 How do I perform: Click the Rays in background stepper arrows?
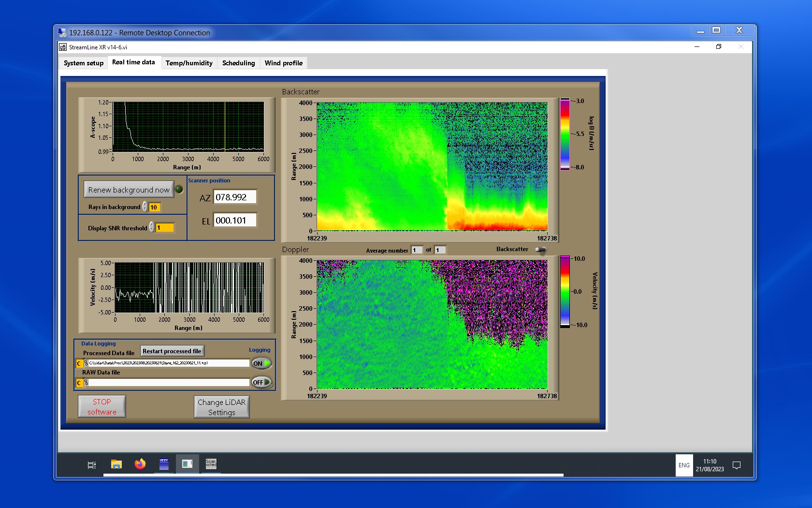pos(145,207)
